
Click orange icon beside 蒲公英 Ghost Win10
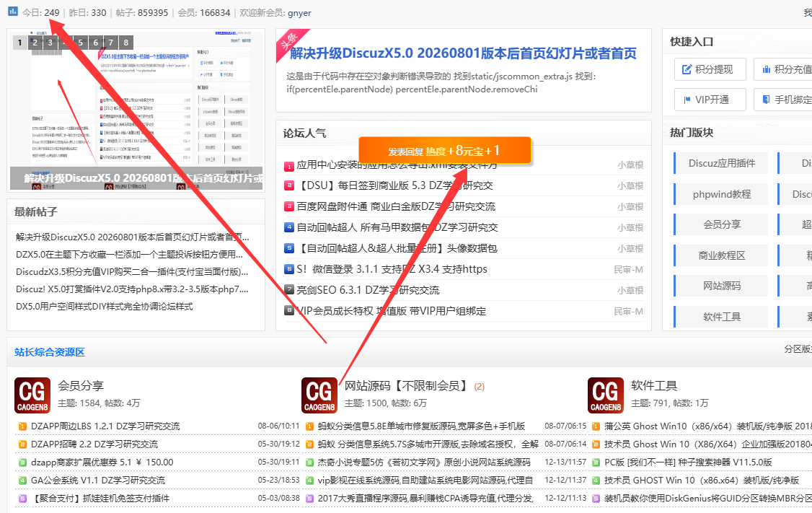click(x=596, y=426)
